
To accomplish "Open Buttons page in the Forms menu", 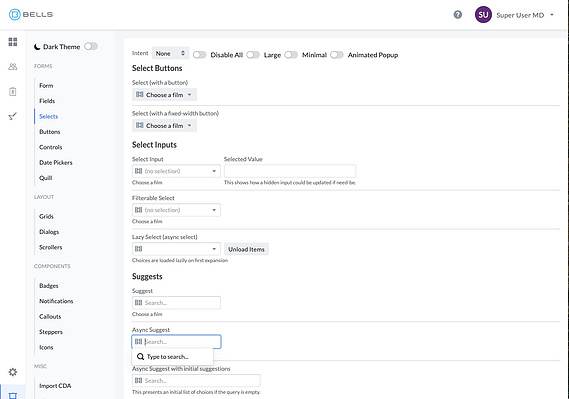I will click(50, 132).
